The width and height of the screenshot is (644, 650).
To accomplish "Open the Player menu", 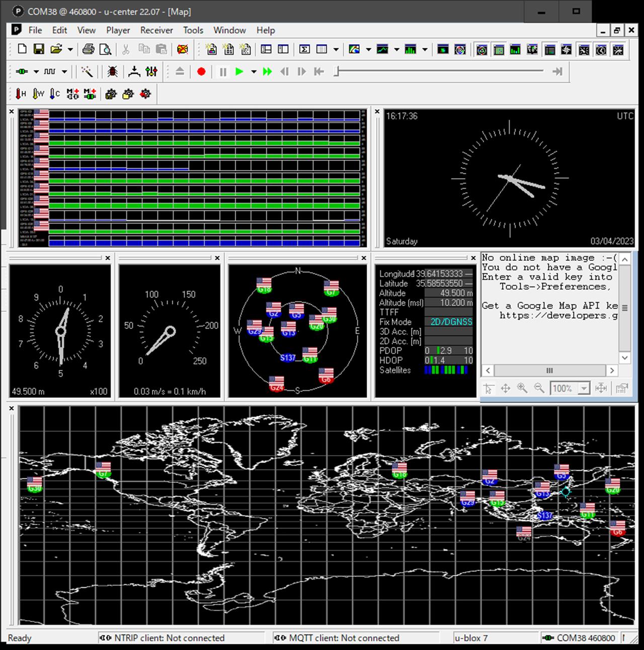I will 118,30.
